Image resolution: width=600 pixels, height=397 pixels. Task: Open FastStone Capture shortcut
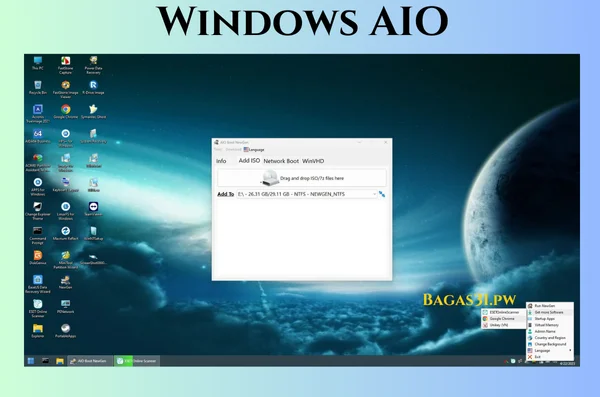(x=65, y=65)
